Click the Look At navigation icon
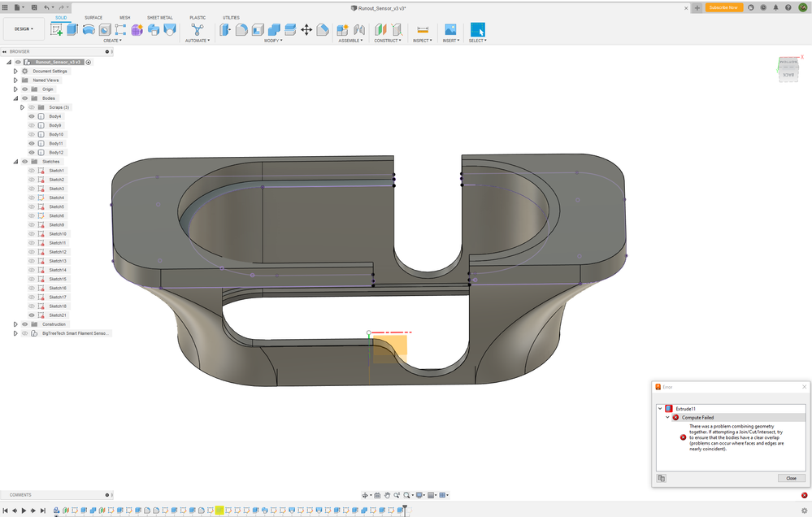Viewport: 812px width, 517px height. (x=377, y=495)
